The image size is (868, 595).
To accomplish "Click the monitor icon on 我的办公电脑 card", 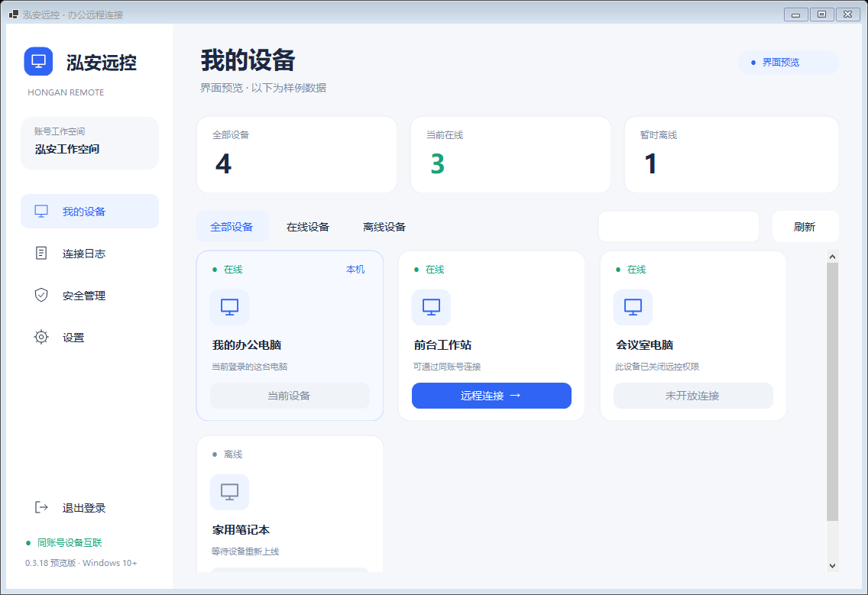I will click(230, 307).
